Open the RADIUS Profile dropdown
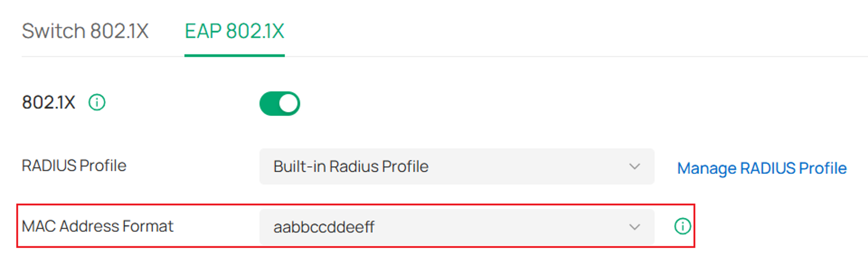The height and width of the screenshot is (266, 868). [457, 166]
